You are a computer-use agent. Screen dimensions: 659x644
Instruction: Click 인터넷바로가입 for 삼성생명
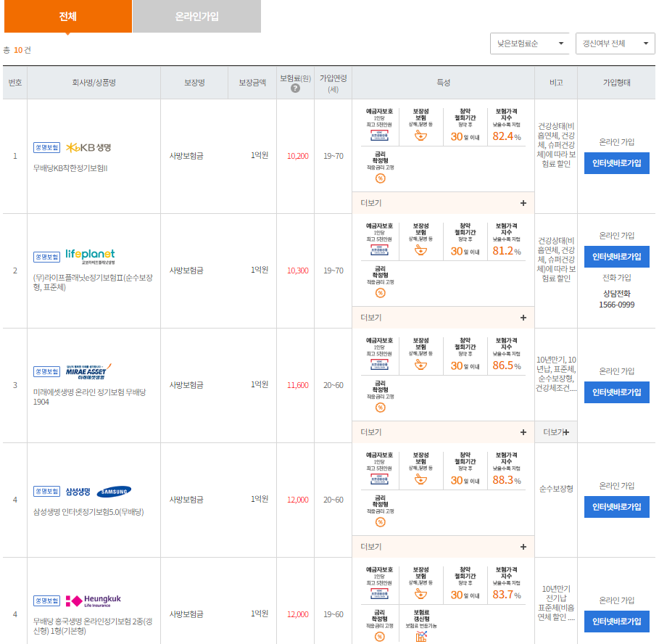pos(616,507)
